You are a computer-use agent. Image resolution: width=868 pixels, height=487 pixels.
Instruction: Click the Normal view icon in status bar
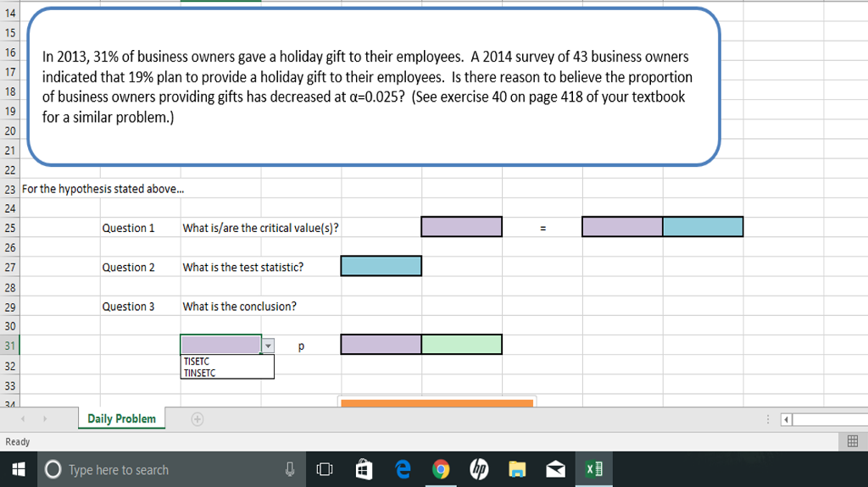(853, 441)
